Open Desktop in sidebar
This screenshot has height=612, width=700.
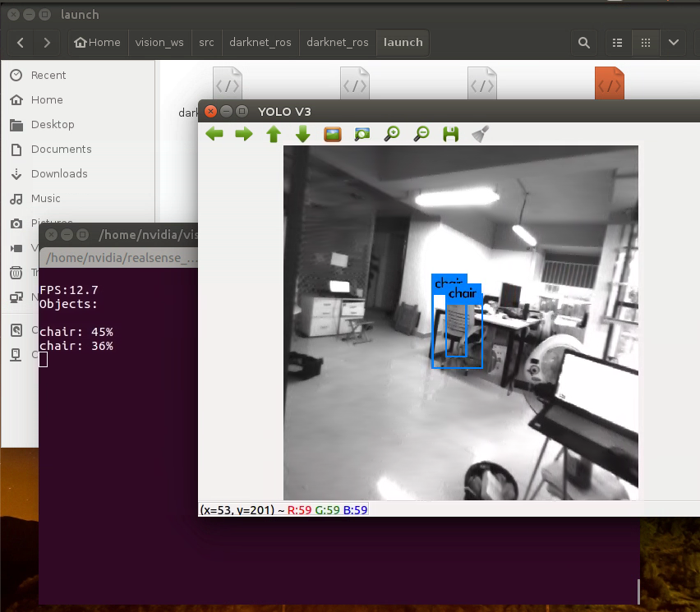click(53, 125)
